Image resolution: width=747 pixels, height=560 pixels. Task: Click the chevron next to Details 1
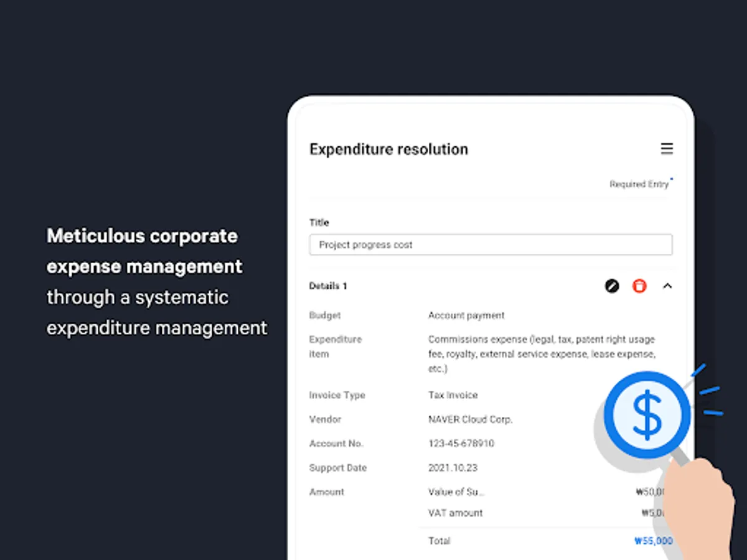point(667,287)
